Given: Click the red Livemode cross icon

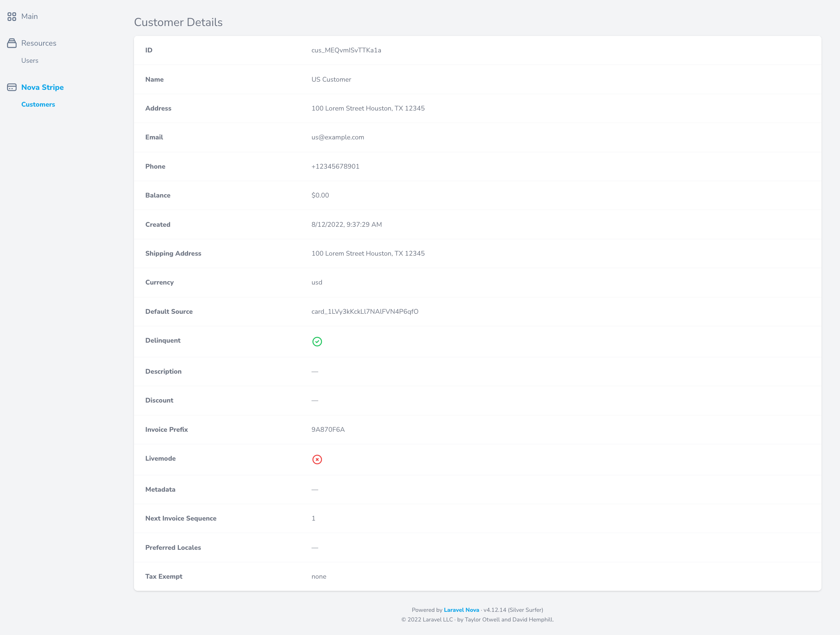Looking at the screenshot, I should tap(317, 460).
